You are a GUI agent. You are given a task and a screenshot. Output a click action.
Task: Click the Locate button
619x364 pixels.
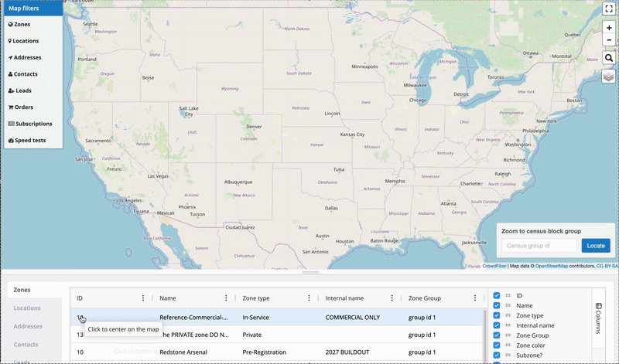point(596,246)
